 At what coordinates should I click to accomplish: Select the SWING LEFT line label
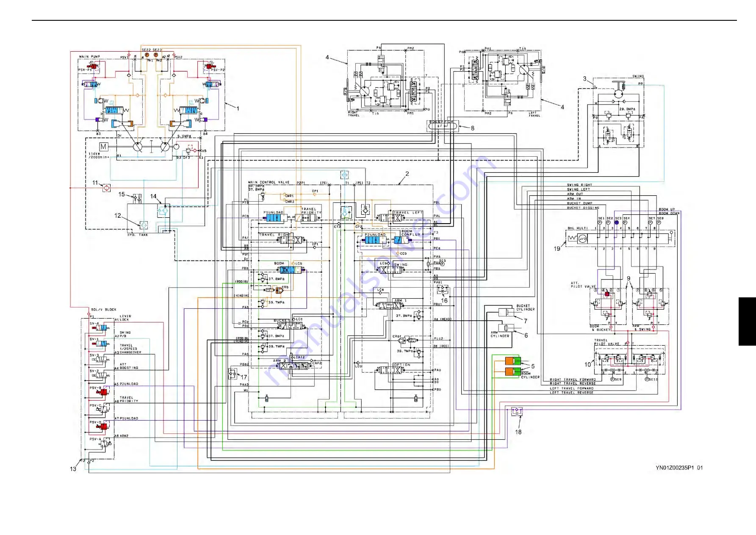579,189
